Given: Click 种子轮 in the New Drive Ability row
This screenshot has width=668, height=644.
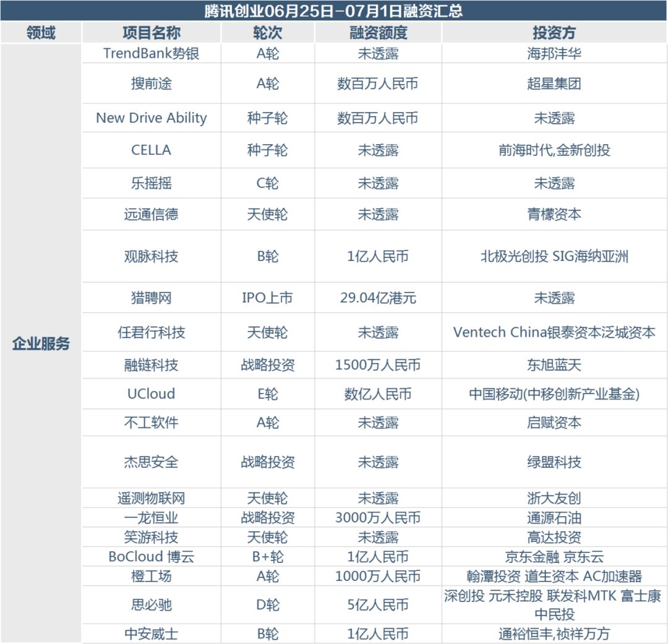Looking at the screenshot, I should click(268, 118).
